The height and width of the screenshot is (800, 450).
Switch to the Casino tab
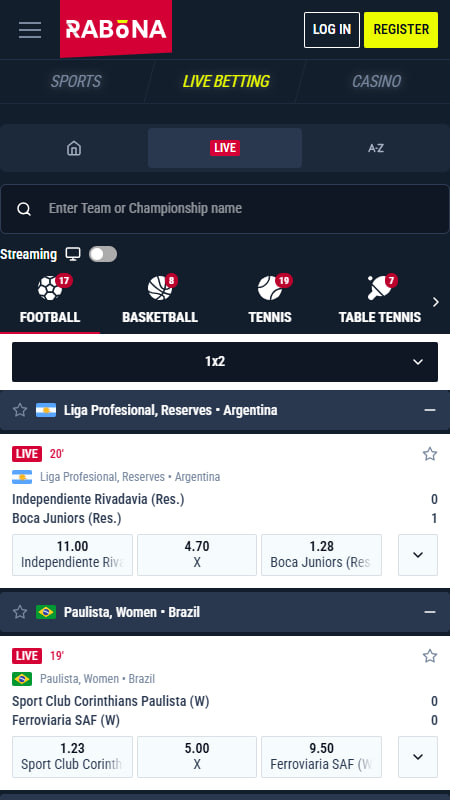point(376,82)
